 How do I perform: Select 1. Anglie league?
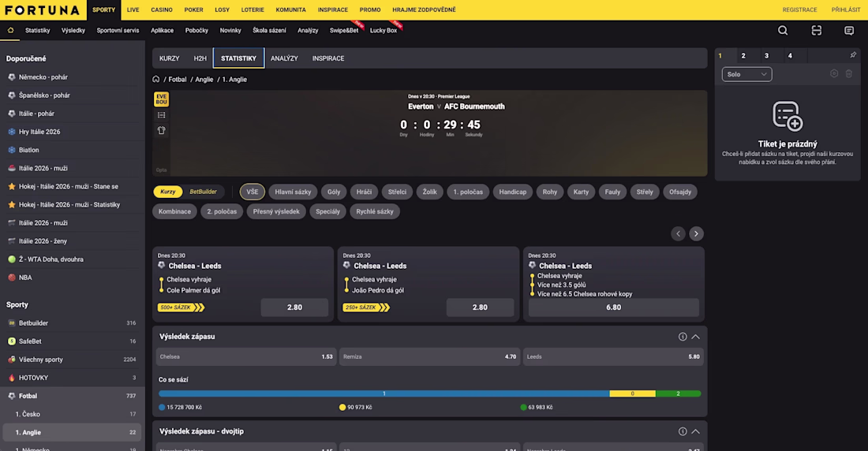click(73, 432)
